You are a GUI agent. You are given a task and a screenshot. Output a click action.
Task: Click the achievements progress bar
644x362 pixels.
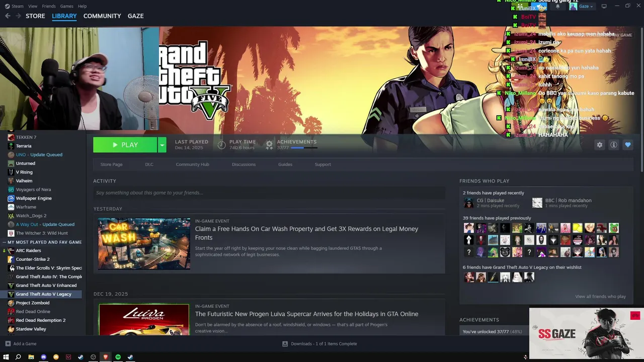tap(304, 148)
